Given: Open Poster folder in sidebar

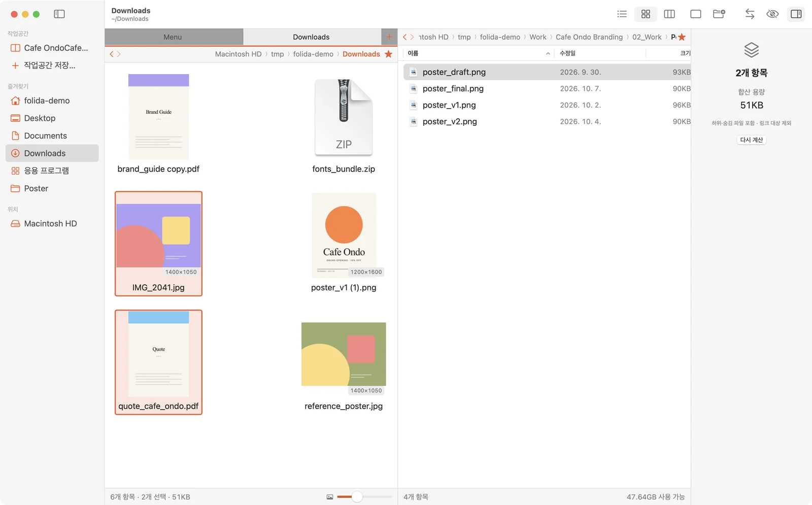Looking at the screenshot, I should pos(52,188).
